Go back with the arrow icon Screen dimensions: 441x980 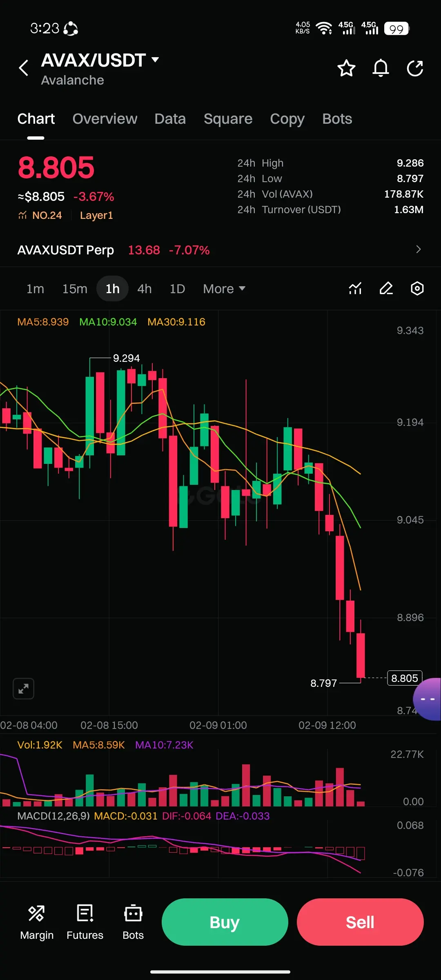coord(24,68)
